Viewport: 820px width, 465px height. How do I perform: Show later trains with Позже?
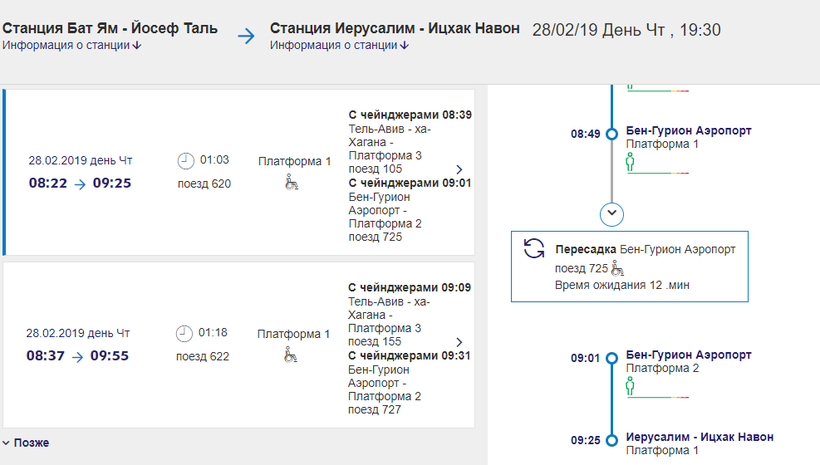click(26, 442)
